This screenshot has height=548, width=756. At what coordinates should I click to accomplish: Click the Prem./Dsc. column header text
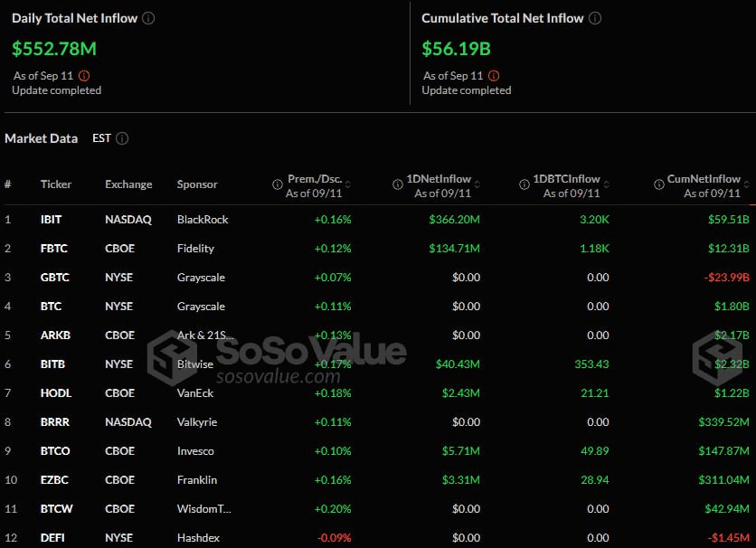tap(315, 179)
